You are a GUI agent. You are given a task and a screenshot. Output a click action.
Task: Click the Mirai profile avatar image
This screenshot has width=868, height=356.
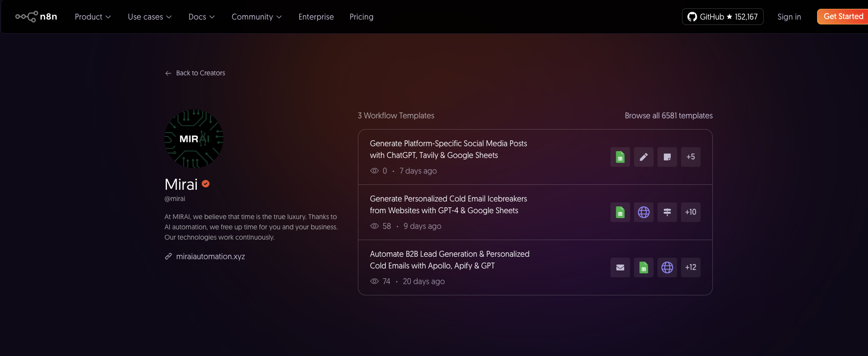194,139
